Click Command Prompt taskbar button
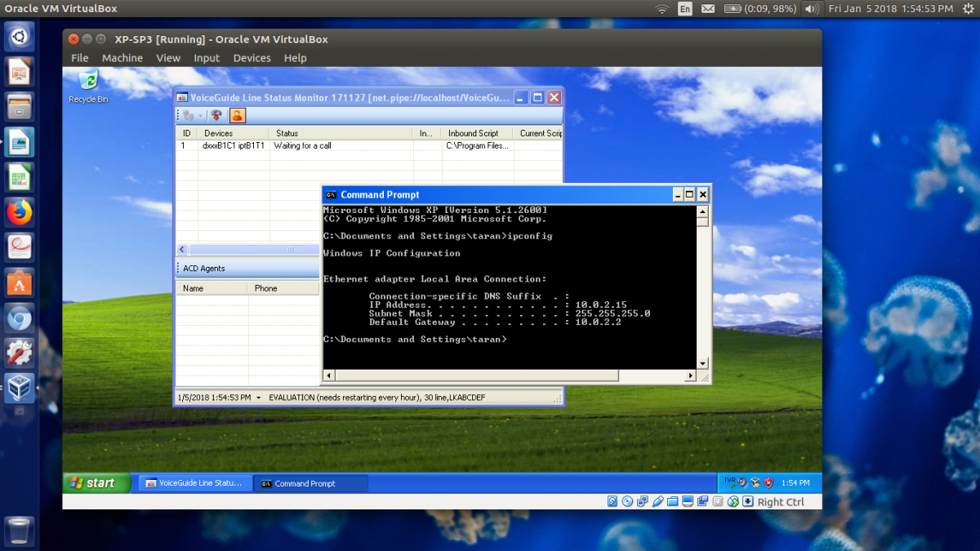 (310, 483)
